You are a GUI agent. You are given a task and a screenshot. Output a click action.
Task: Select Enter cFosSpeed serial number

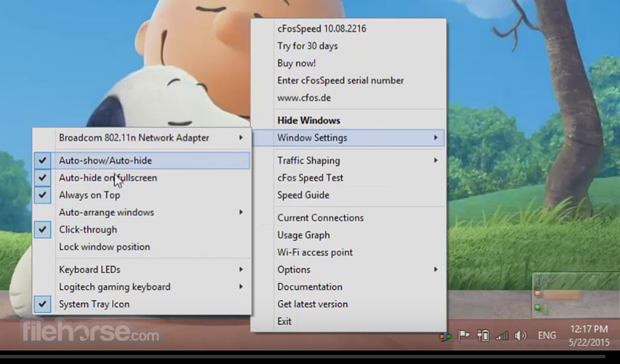pyautogui.click(x=349, y=81)
